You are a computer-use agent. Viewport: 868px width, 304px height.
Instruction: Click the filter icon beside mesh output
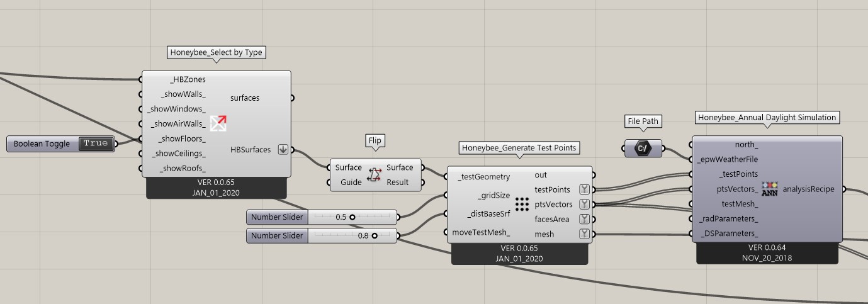[584, 234]
